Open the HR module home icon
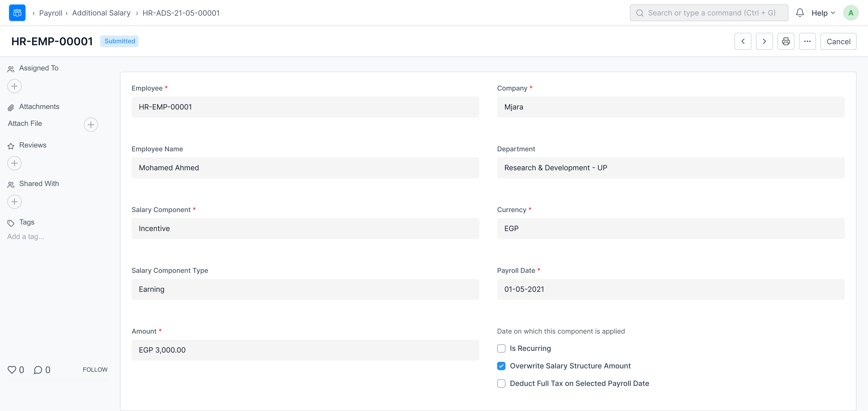Image resolution: width=868 pixels, height=411 pixels. click(17, 13)
